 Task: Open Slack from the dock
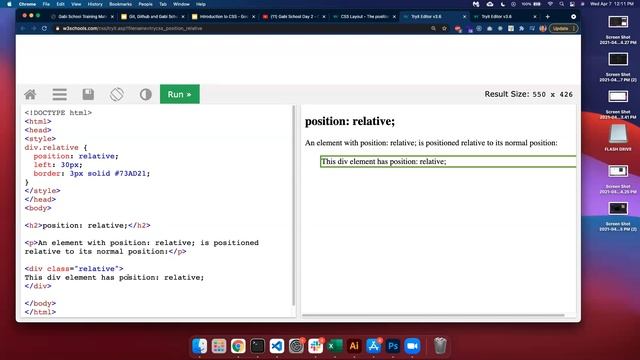pos(316,346)
